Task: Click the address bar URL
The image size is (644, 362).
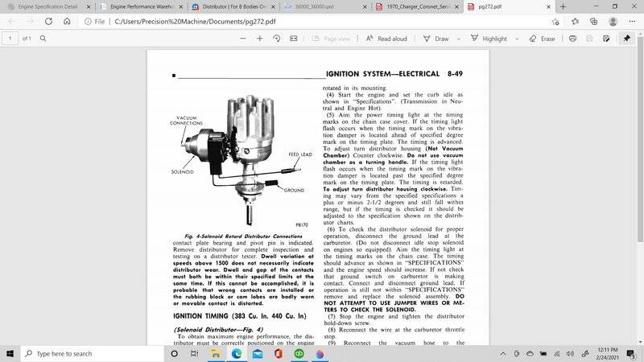Action: [x=195, y=22]
